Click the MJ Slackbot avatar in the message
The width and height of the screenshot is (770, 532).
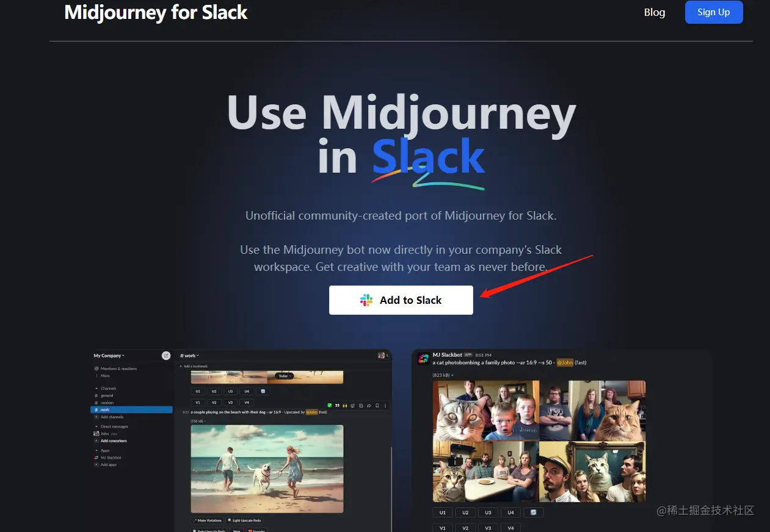(424, 358)
